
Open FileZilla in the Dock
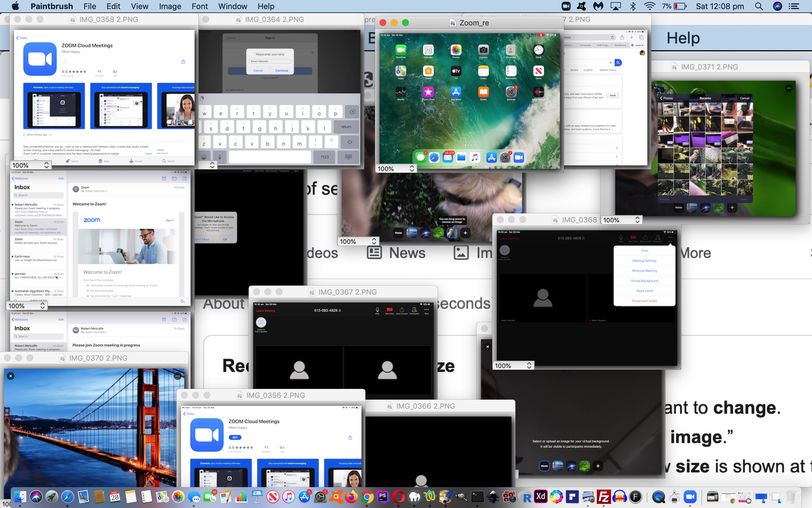click(x=604, y=497)
